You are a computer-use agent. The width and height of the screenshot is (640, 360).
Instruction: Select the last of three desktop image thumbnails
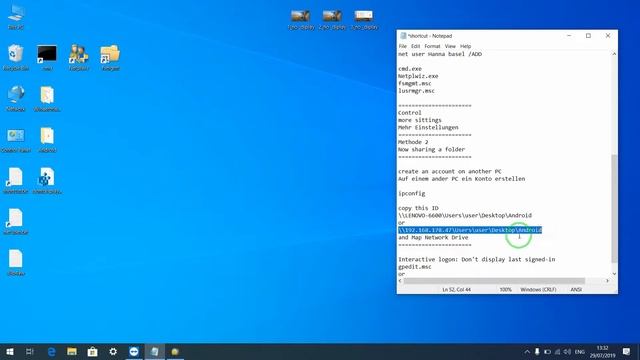click(x=364, y=20)
